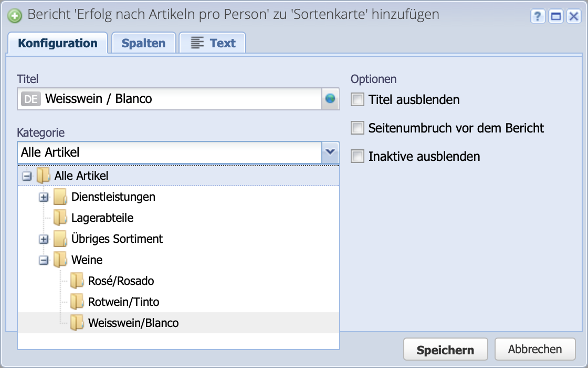Click the Speichern button
Screen dimensions: 588x368
445,349
